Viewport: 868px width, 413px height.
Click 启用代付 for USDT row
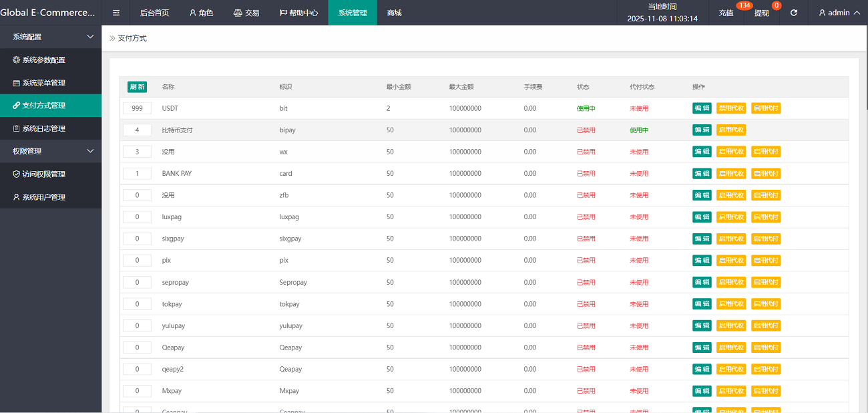766,108
